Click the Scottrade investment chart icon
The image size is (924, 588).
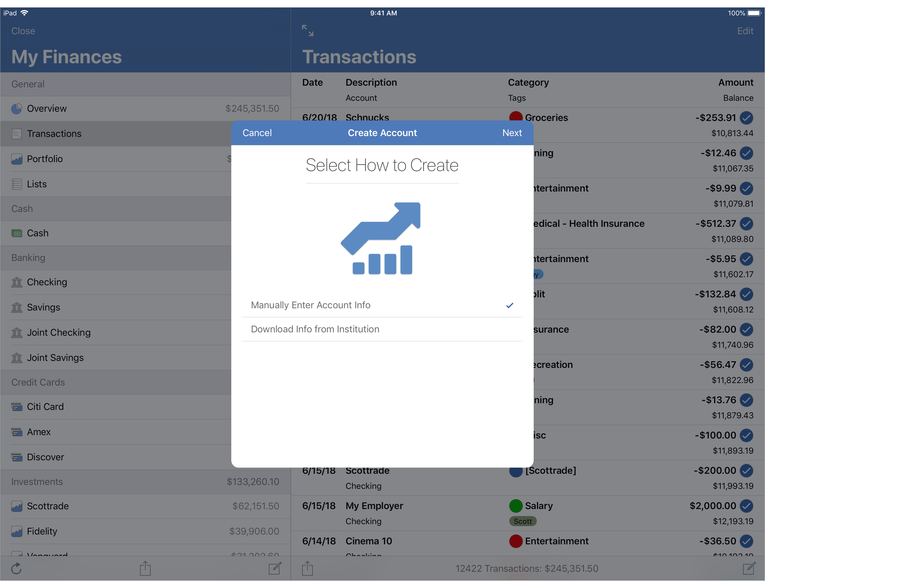click(x=17, y=506)
